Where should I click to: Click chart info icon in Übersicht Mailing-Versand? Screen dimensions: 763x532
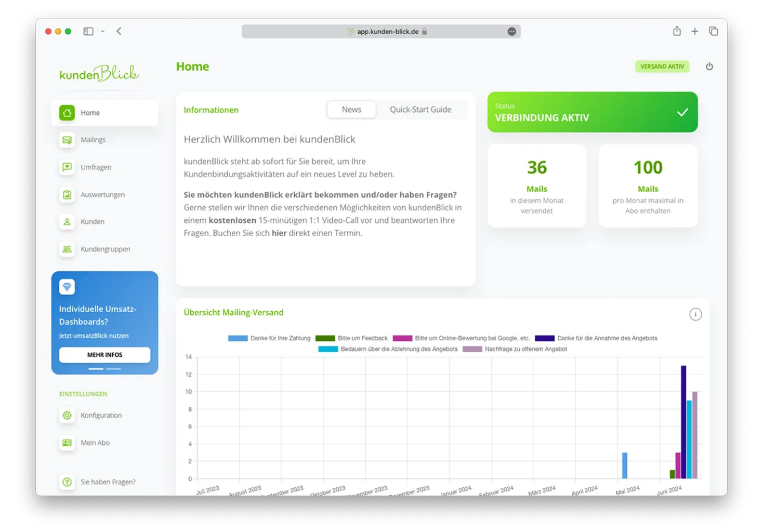pyautogui.click(x=695, y=314)
